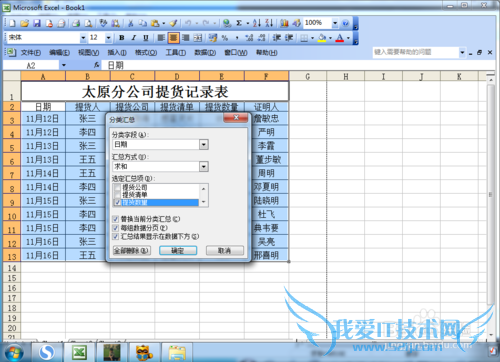Expand the 汇总方式 dropdown showing 求和

click(x=204, y=166)
